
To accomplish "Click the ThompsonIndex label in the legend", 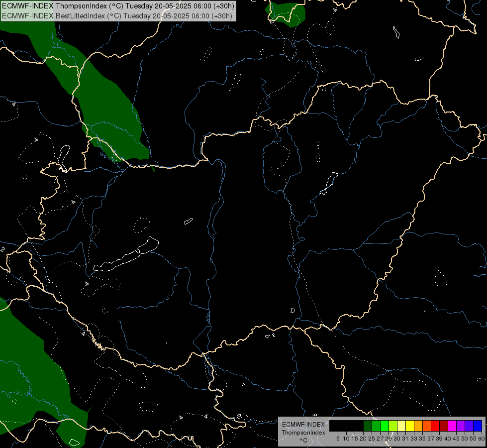I will [303, 433].
